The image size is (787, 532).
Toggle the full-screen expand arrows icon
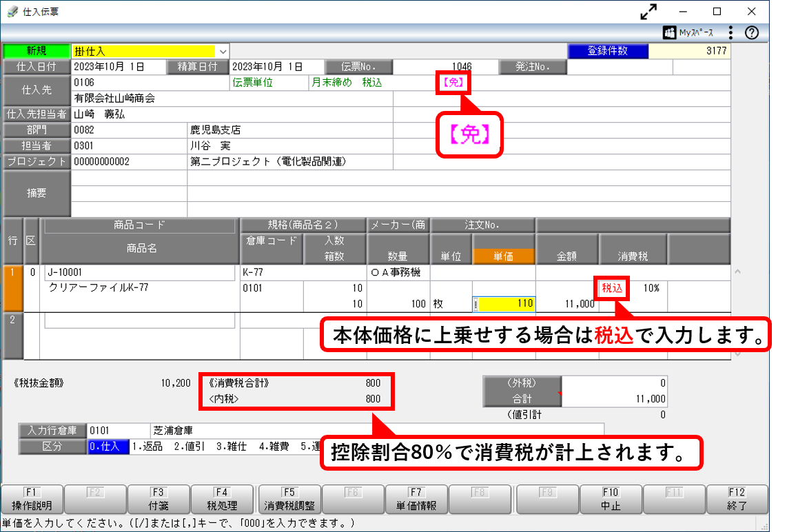(x=648, y=12)
